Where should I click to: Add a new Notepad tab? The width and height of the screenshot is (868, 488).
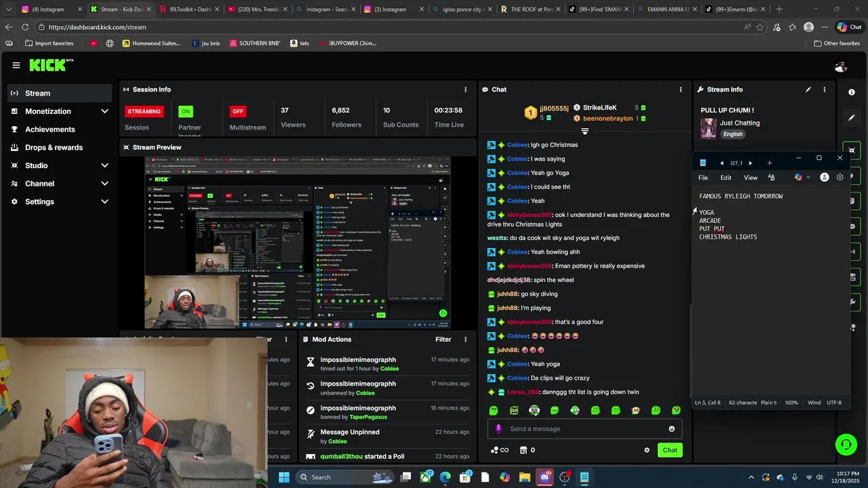point(769,163)
